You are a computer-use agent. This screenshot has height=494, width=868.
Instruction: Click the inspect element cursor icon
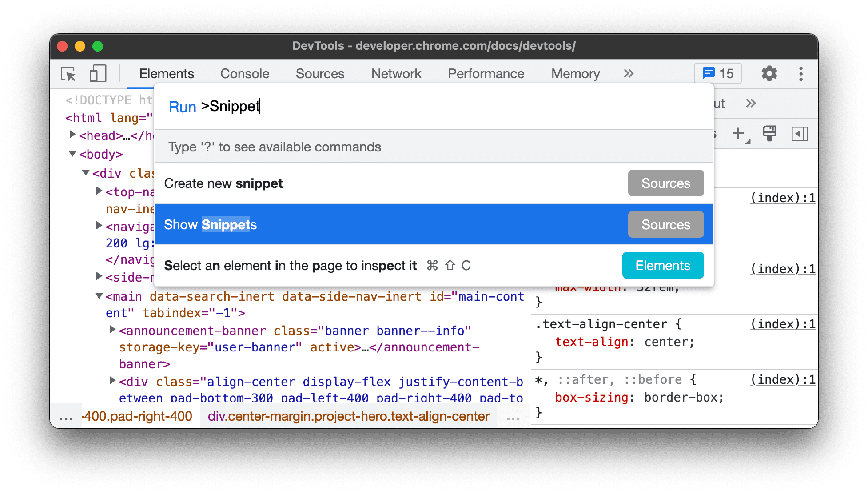click(x=68, y=73)
